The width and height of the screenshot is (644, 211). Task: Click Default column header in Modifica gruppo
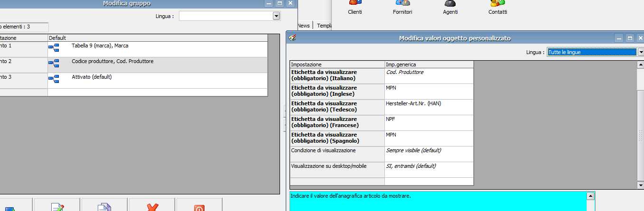point(158,37)
